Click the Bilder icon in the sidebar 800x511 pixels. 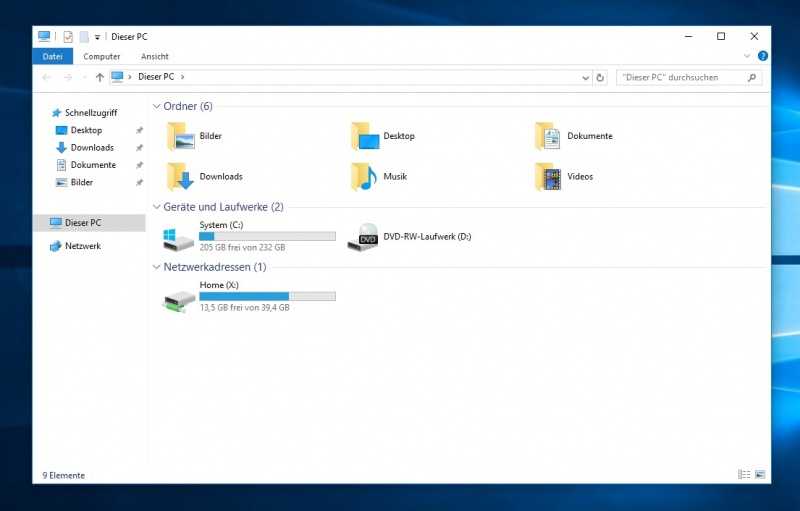[x=61, y=182]
